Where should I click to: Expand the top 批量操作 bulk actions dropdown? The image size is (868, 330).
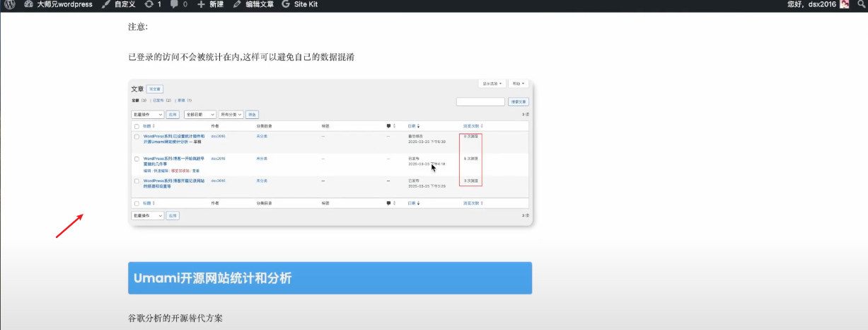tap(147, 114)
